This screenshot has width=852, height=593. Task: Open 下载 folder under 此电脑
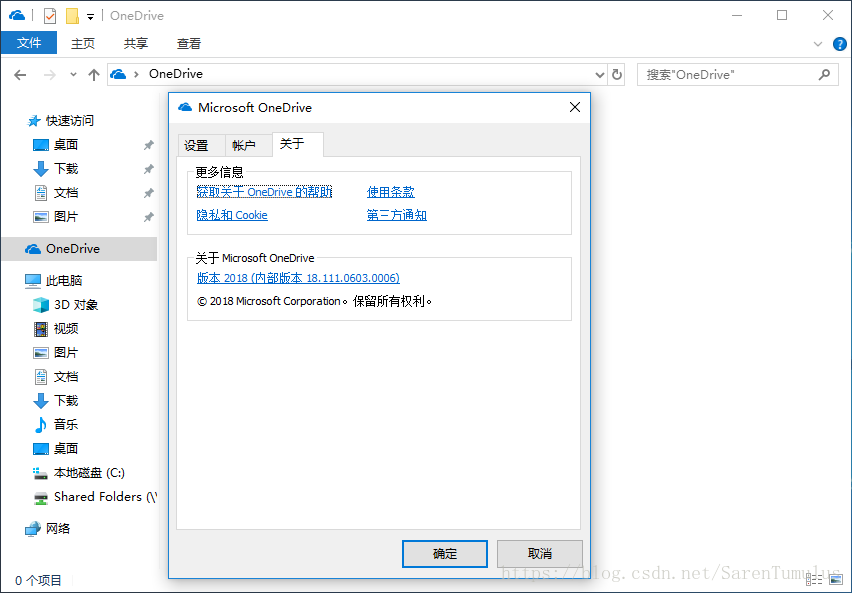pos(66,401)
